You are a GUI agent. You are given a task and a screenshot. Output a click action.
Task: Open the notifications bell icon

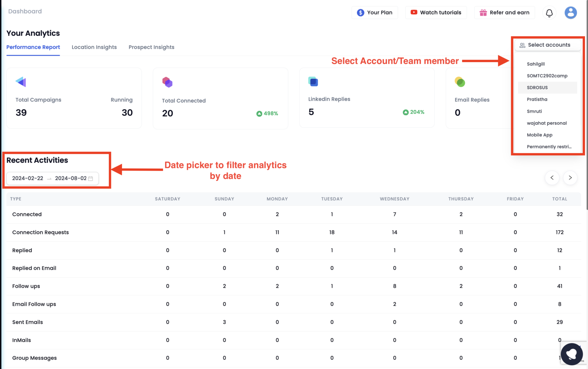[549, 13]
